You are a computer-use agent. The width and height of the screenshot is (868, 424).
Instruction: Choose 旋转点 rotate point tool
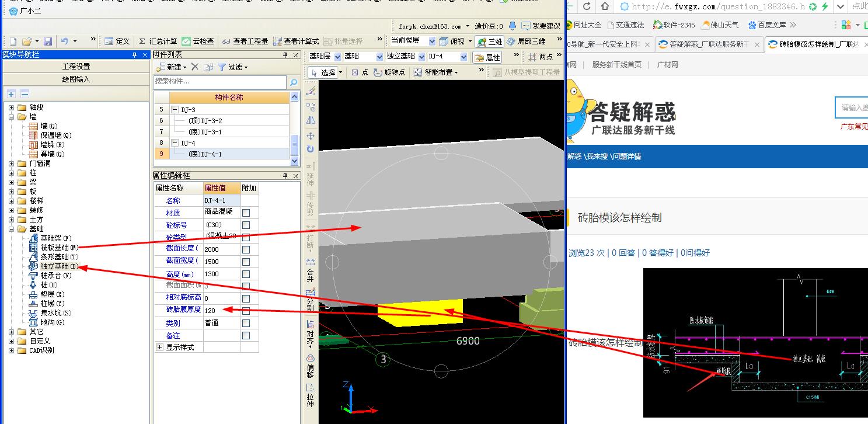coord(389,72)
